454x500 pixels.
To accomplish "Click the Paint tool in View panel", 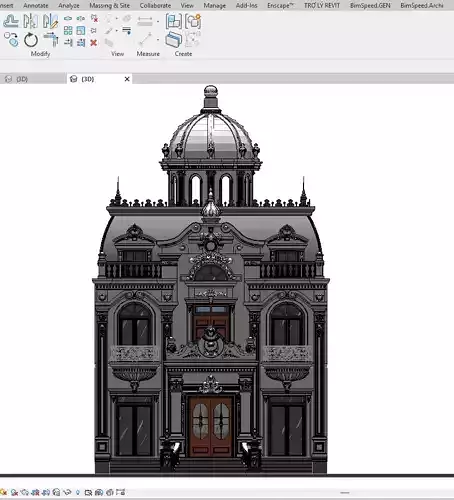I will [108, 31].
